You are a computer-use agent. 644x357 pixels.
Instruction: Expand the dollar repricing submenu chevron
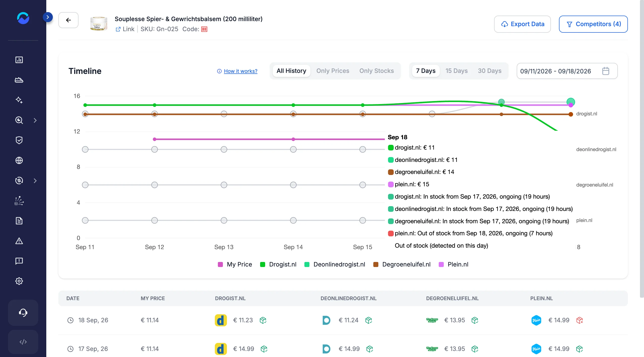[x=35, y=181]
